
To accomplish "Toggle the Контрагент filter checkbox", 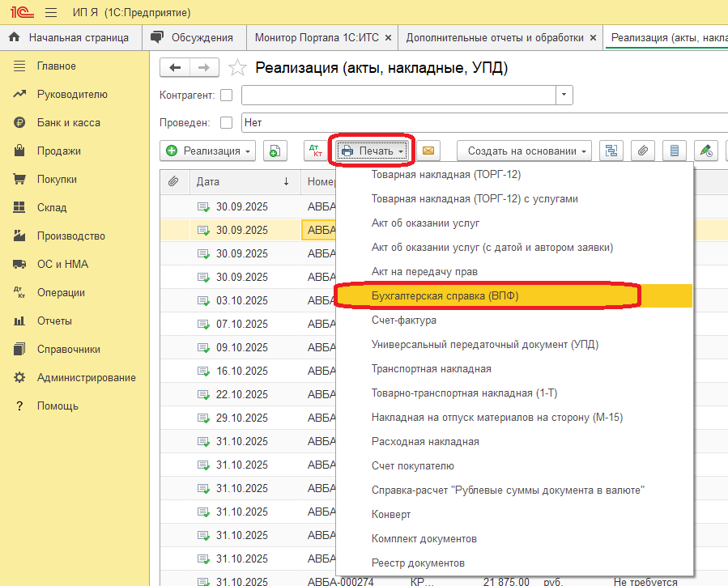I will (226, 96).
